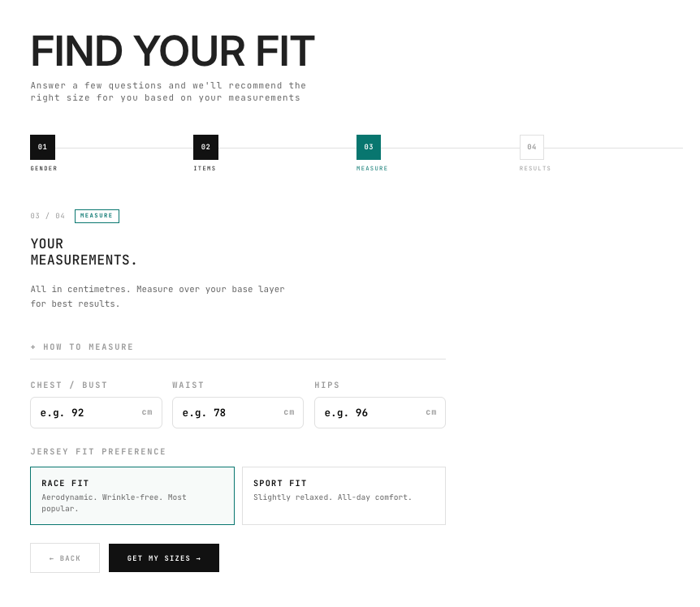Go to step 02 Items square
This screenshot has height=607, width=700.
click(205, 147)
